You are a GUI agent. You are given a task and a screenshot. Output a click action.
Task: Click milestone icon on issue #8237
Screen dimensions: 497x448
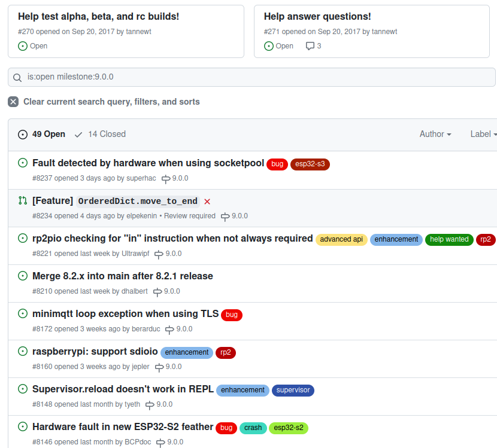point(166,179)
